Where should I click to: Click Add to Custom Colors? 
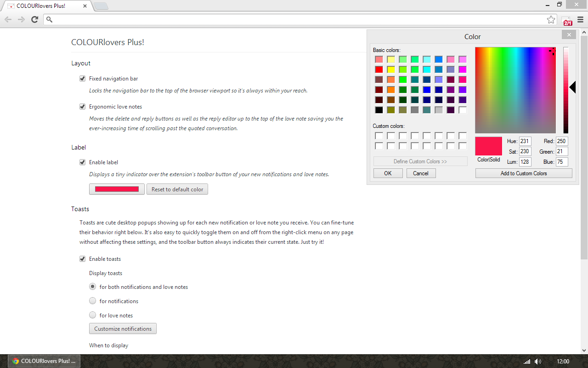524,173
